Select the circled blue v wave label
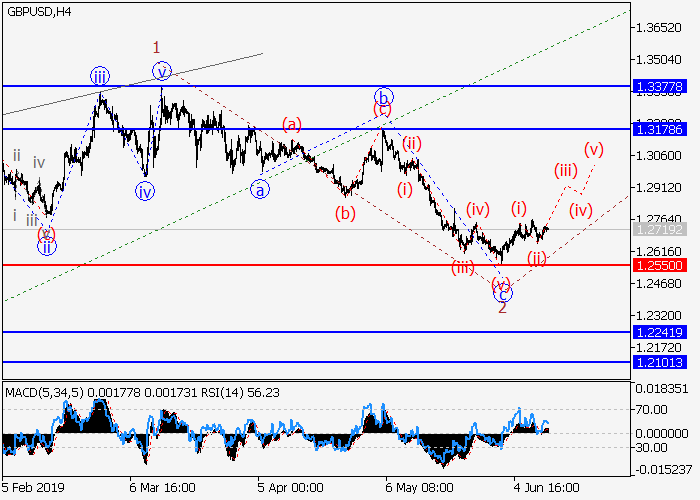Screen dimensions: 700x500 tap(162, 70)
